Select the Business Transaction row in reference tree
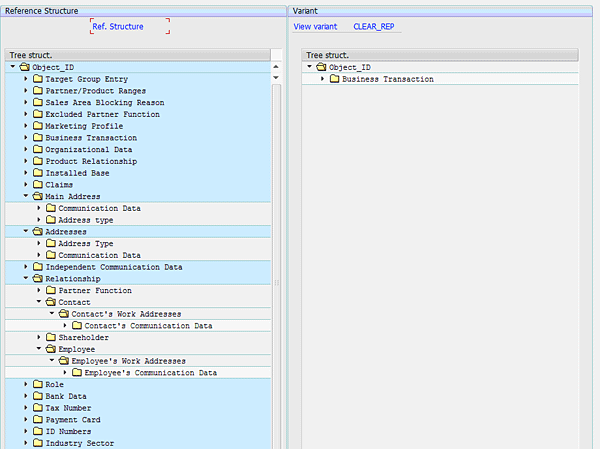 click(x=138, y=138)
